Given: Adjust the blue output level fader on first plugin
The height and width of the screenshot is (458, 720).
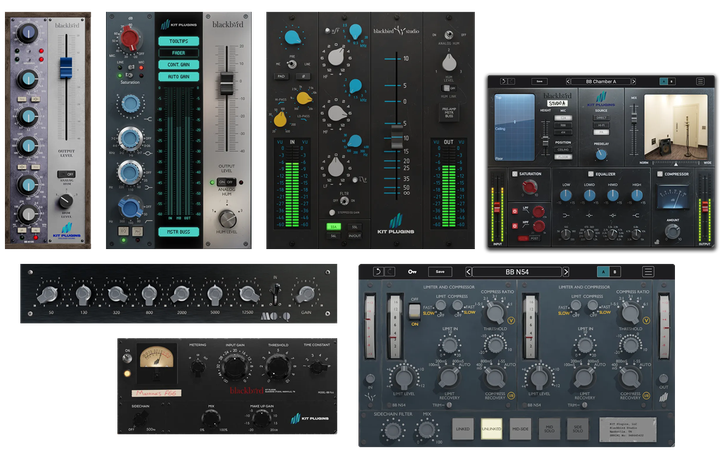Looking at the screenshot, I should pyautogui.click(x=66, y=68).
